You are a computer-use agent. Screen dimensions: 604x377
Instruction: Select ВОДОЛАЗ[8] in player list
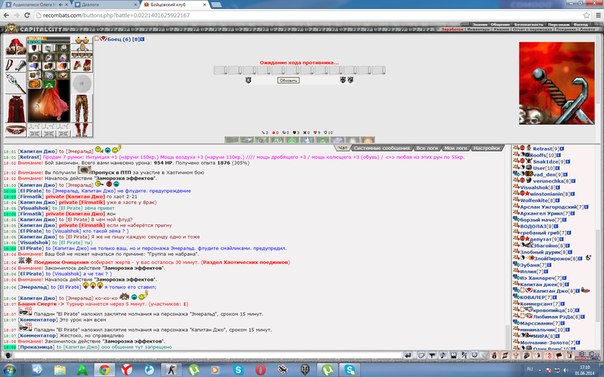(x=537, y=226)
